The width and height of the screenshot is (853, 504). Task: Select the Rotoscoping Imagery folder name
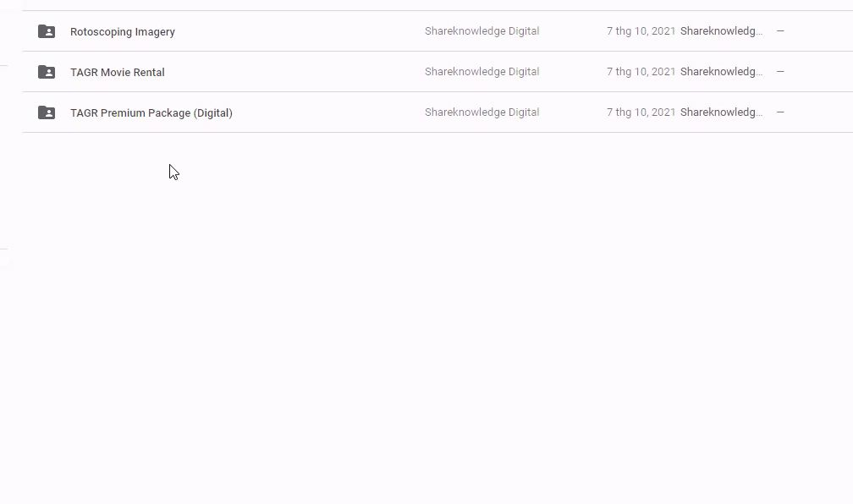coord(123,32)
